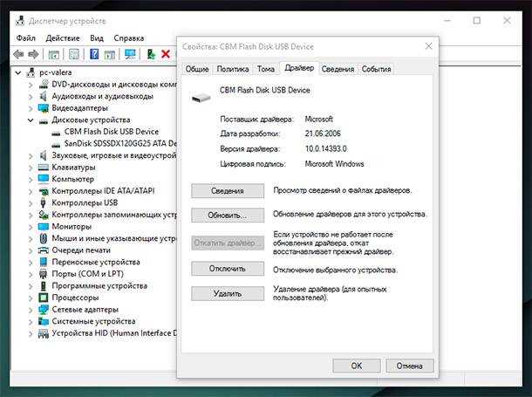Click the update driver green arrow icon
Image resolution: width=532 pixels, height=397 pixels.
tap(151, 54)
